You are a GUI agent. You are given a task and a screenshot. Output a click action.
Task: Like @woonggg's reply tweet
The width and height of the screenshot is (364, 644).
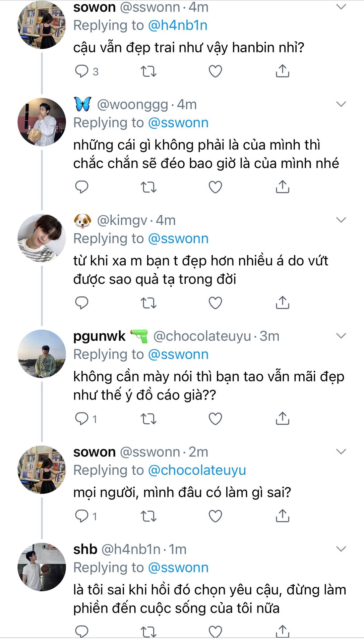tap(215, 187)
